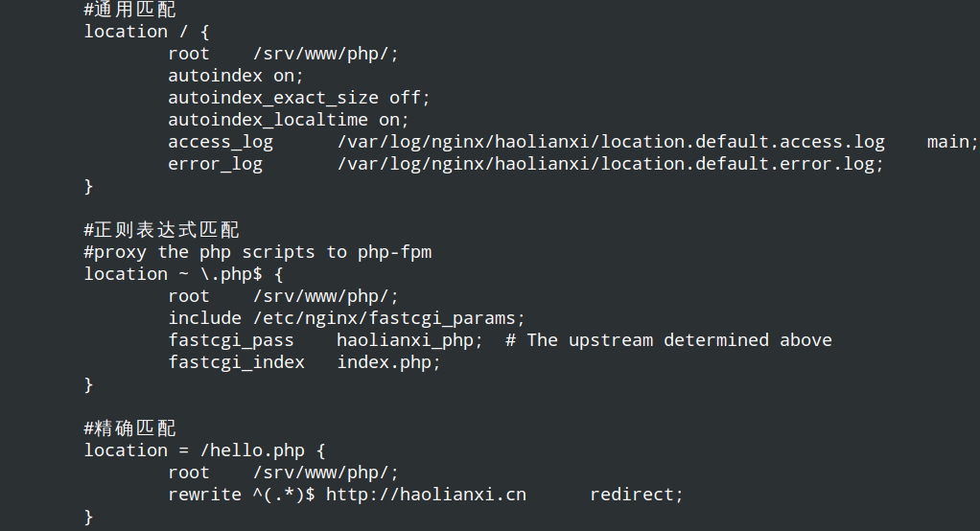980x531 pixels.
Task: Click the 'main;' log format word
Action: (952, 143)
